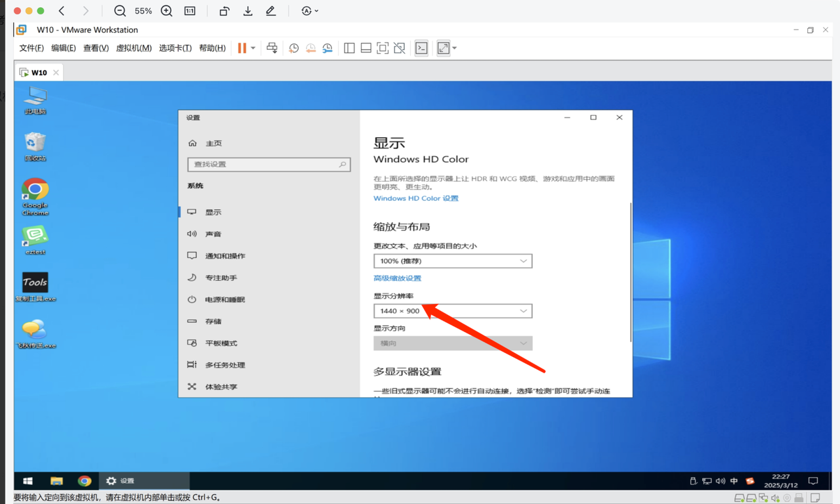Take a snapshot of the virtual machine
The image size is (840, 504).
pos(293,48)
